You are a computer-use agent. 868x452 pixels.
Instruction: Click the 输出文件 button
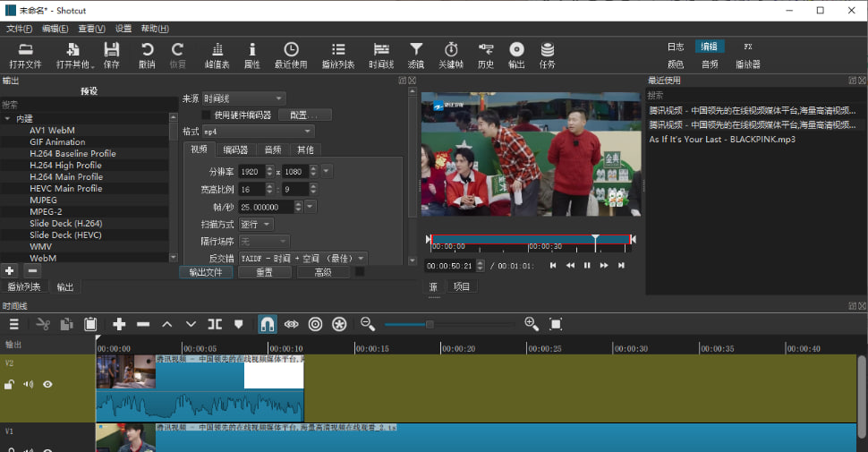tap(205, 272)
